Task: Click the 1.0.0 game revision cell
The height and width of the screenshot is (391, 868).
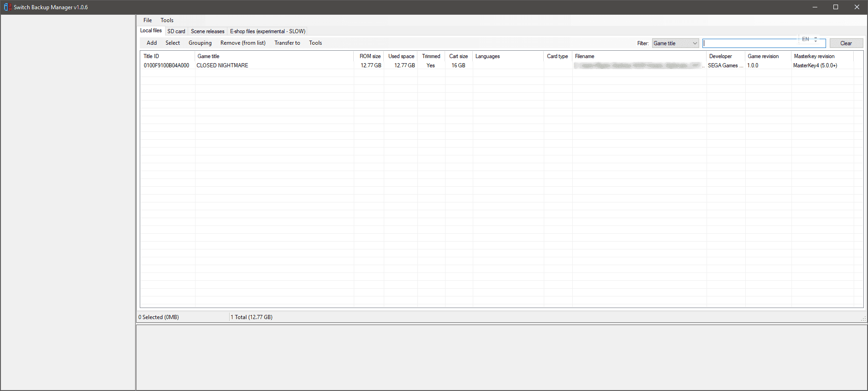Action: [753, 65]
